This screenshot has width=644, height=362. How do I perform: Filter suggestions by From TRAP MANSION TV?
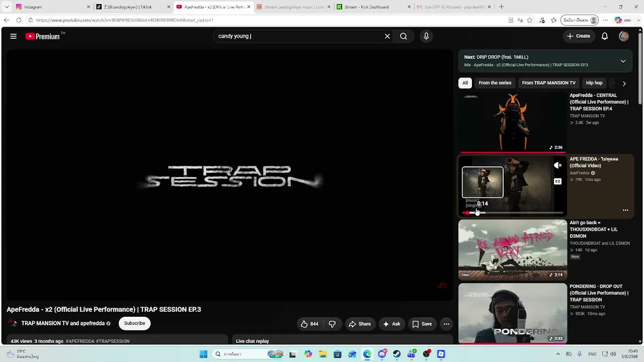pyautogui.click(x=548, y=83)
